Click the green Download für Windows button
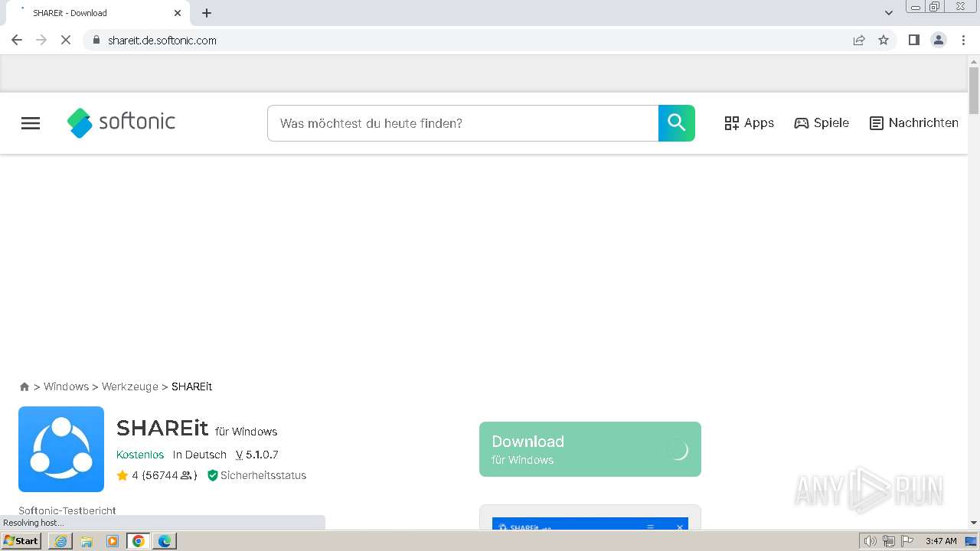 [590, 449]
